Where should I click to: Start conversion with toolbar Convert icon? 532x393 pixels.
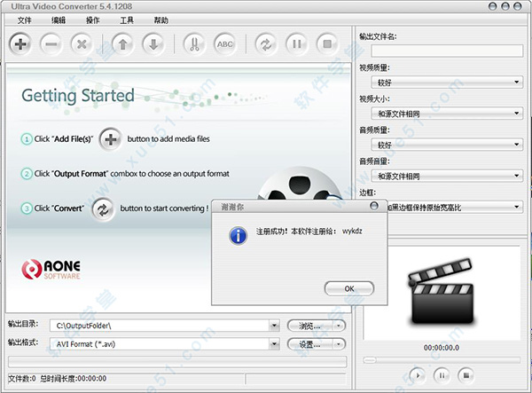[x=266, y=44]
